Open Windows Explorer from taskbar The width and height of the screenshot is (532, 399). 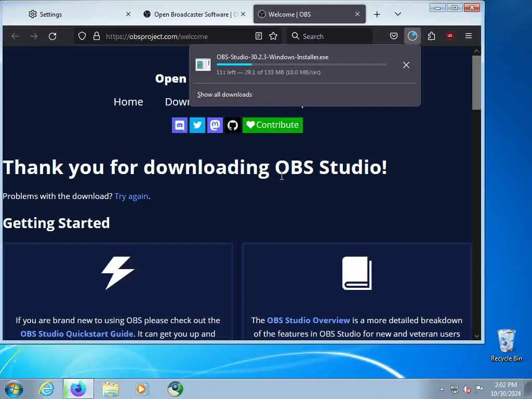pyautogui.click(x=111, y=389)
